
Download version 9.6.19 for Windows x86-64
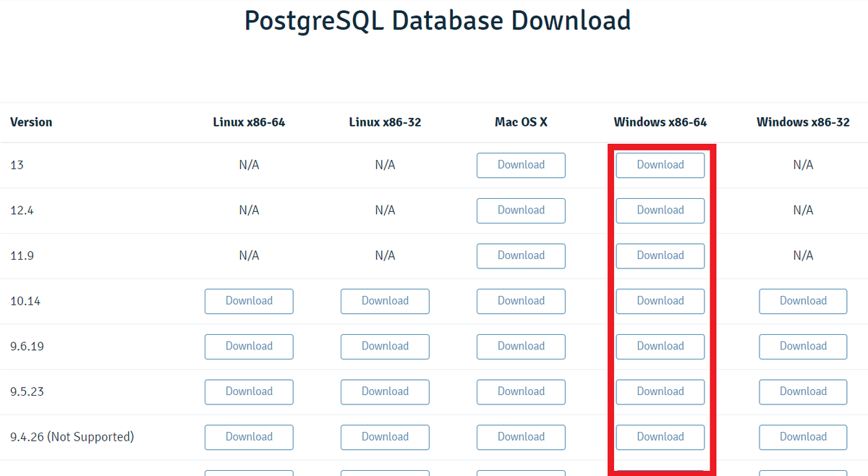660,347
